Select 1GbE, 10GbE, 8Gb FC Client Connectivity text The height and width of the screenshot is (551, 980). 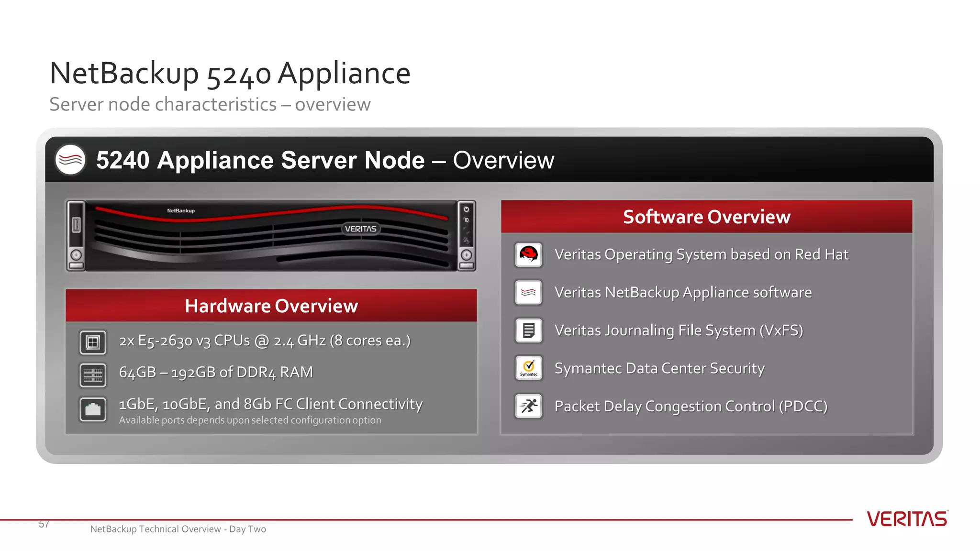coord(271,404)
